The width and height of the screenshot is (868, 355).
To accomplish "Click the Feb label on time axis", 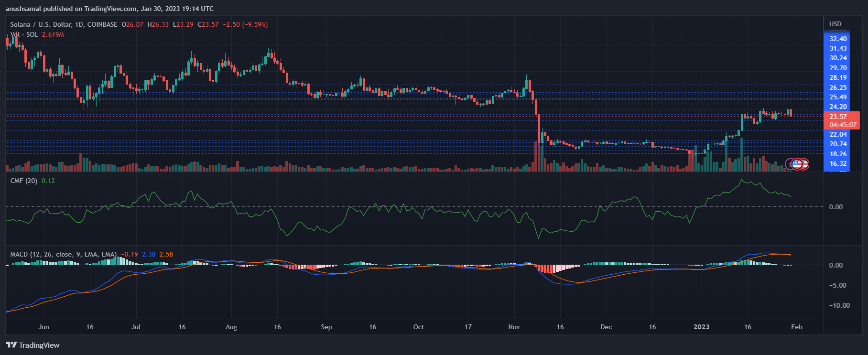I will [x=796, y=327].
